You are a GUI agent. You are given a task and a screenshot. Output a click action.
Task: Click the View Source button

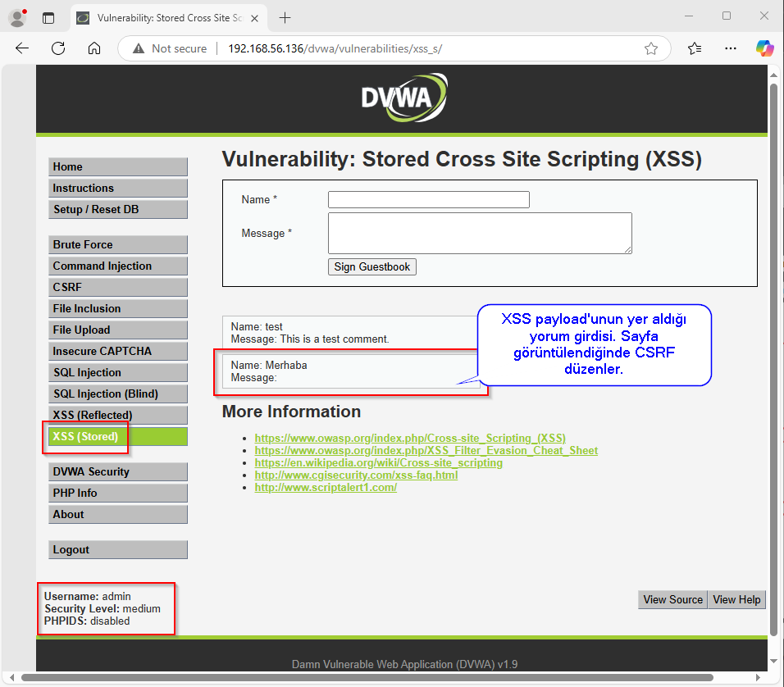pos(672,599)
